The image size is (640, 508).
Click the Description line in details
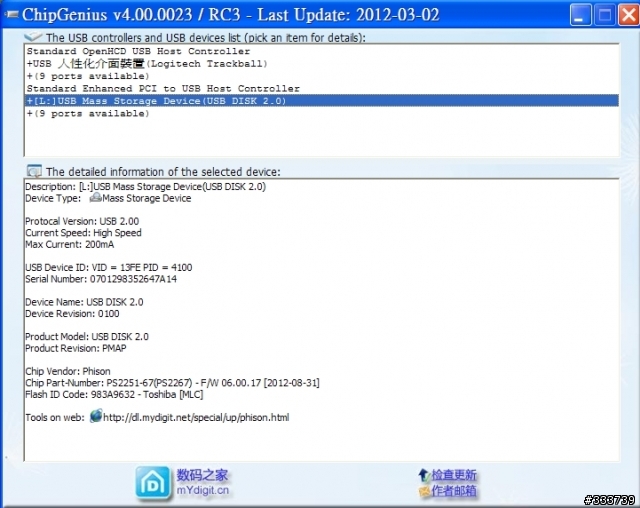click(x=146, y=186)
